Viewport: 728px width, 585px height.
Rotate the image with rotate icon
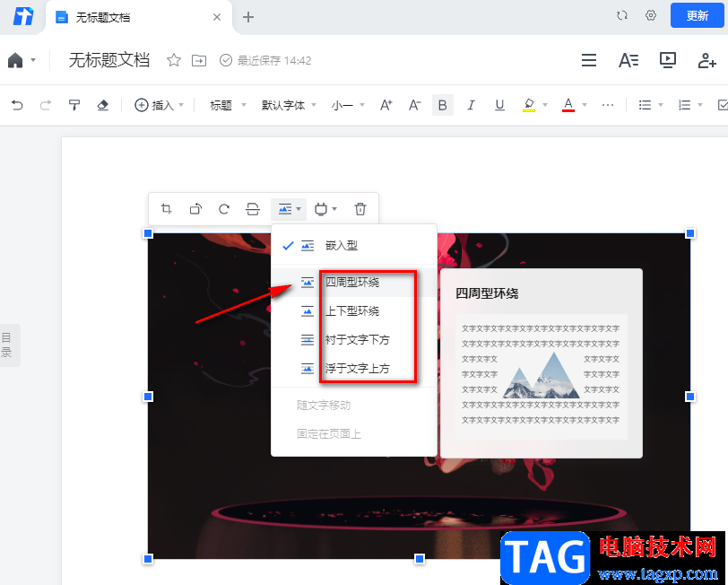(x=195, y=209)
